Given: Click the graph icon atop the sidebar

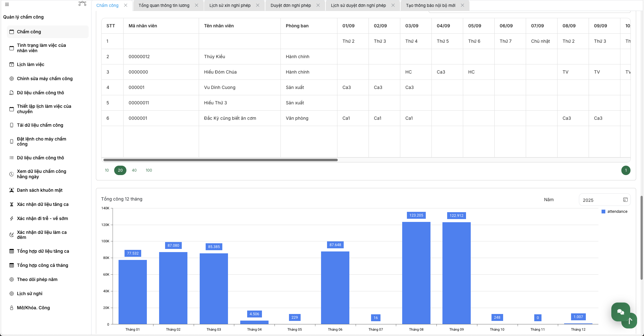Looking at the screenshot, I should [82, 3].
